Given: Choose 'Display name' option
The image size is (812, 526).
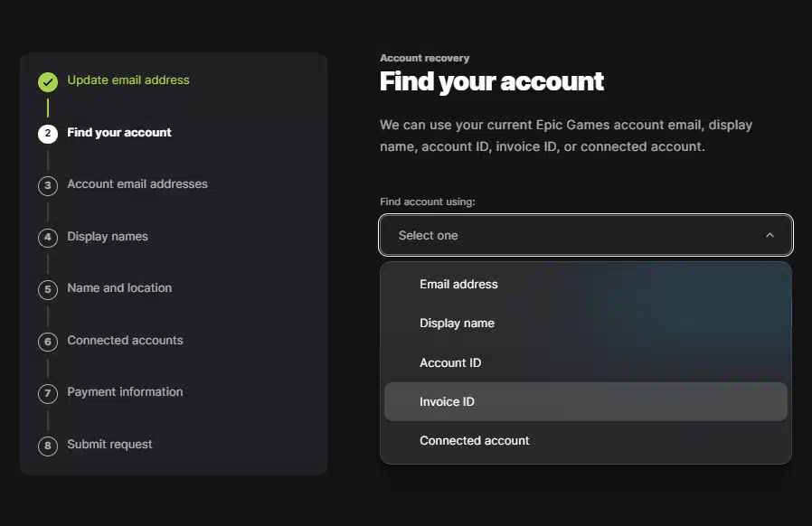Looking at the screenshot, I should (586, 323).
